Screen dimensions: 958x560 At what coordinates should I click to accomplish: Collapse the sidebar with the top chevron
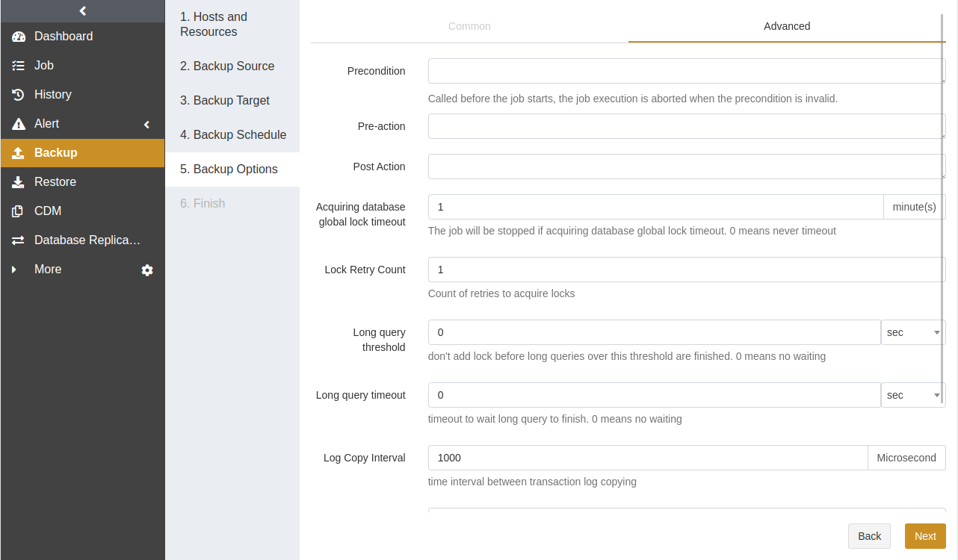tap(82, 10)
